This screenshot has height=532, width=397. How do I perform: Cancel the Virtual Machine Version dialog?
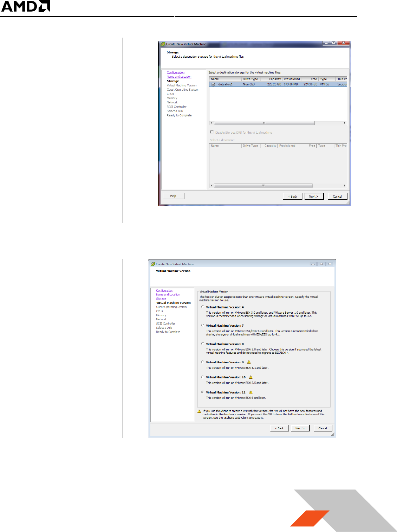coord(323,428)
